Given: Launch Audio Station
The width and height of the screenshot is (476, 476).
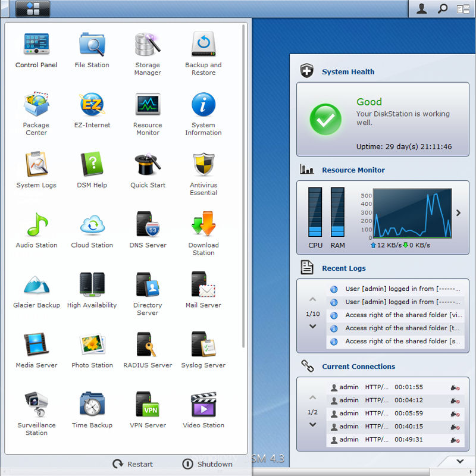Looking at the screenshot, I should click(x=36, y=230).
